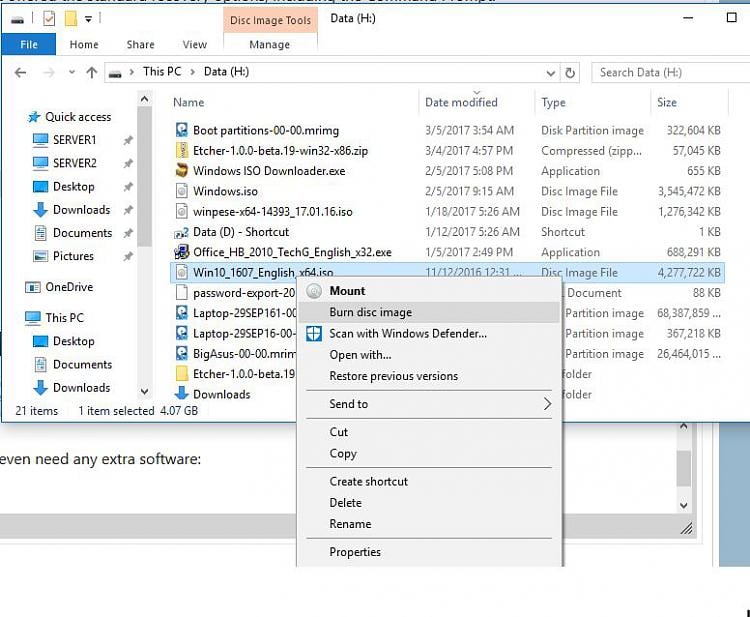
Task: Go back with the Back arrow
Action: (x=21, y=73)
